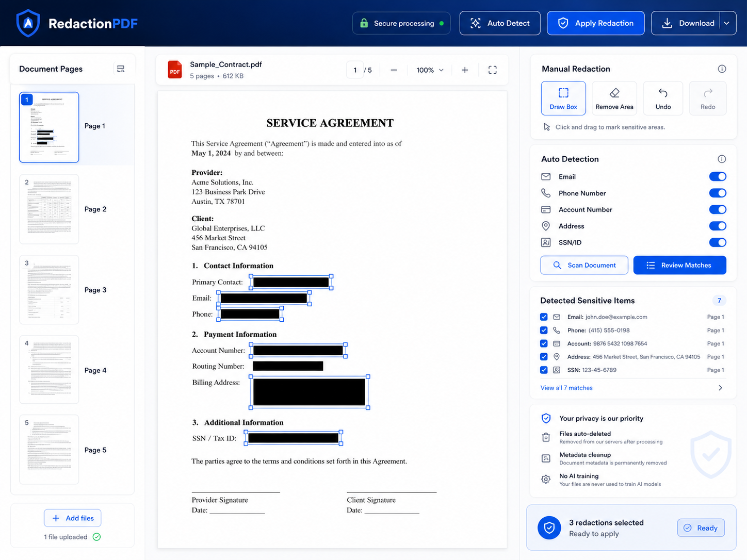This screenshot has width=747, height=560.
Task: Click the Email envelope icon in Auto Detection
Action: [546, 176]
